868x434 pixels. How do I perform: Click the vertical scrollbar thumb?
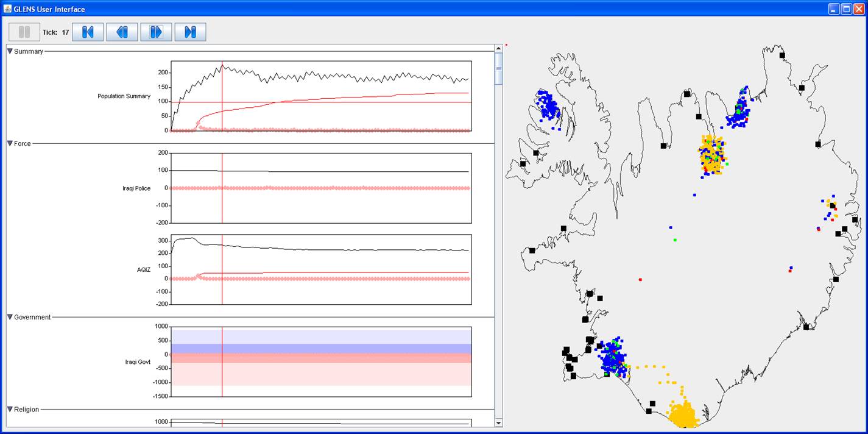click(498, 68)
